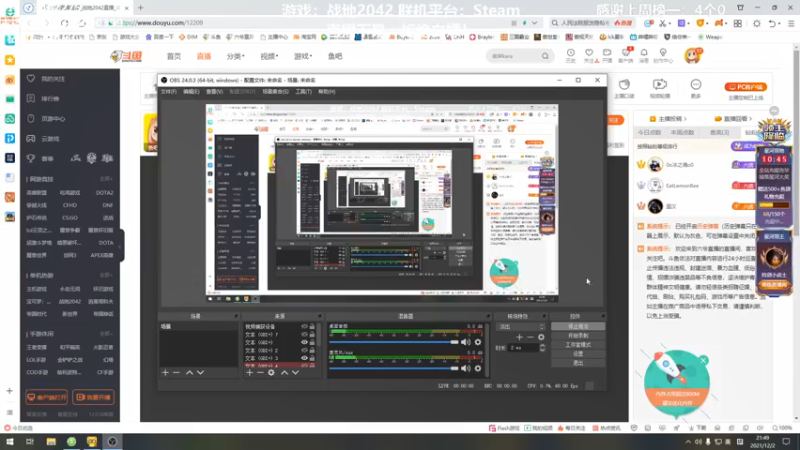Toggle visibility of 文本 (GDI+) 3 source
The height and width of the screenshot is (450, 800).
point(304,358)
